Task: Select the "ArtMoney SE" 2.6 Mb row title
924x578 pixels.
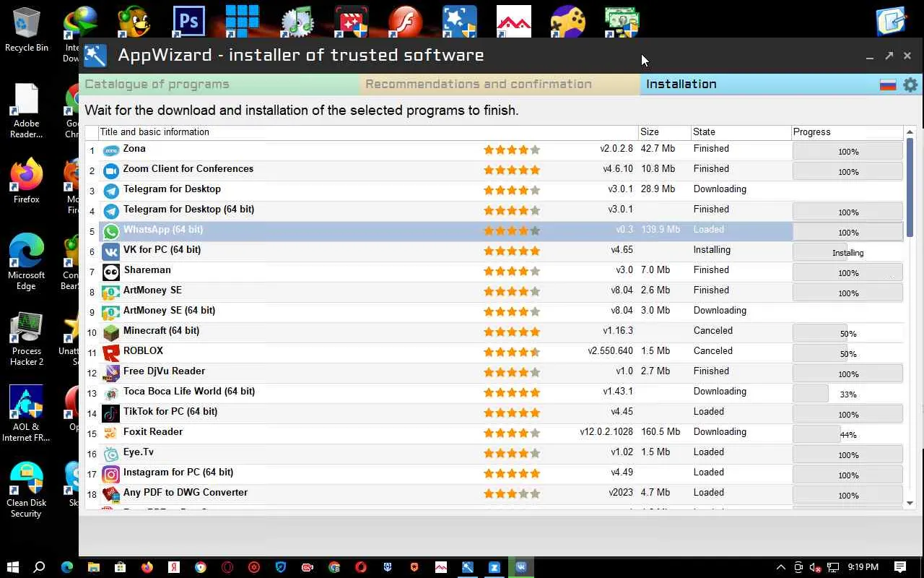Action: [152, 290]
